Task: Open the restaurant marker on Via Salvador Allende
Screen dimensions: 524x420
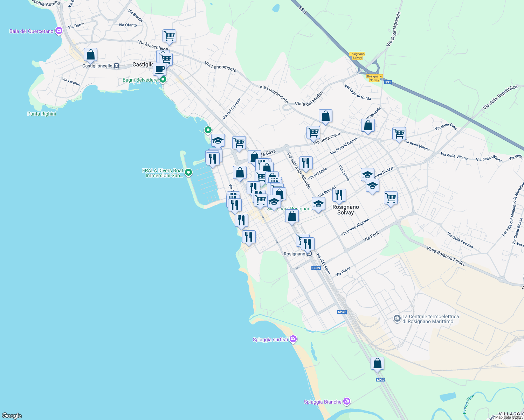Action: (x=306, y=163)
